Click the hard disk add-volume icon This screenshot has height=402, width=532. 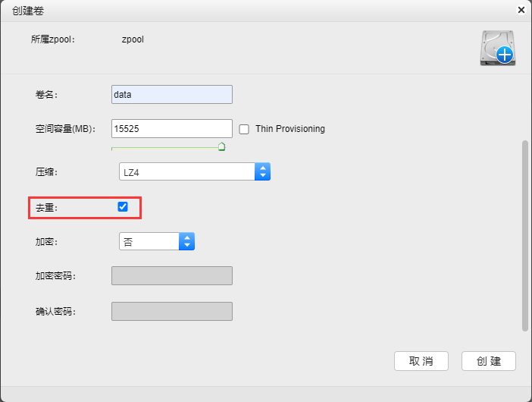498,48
